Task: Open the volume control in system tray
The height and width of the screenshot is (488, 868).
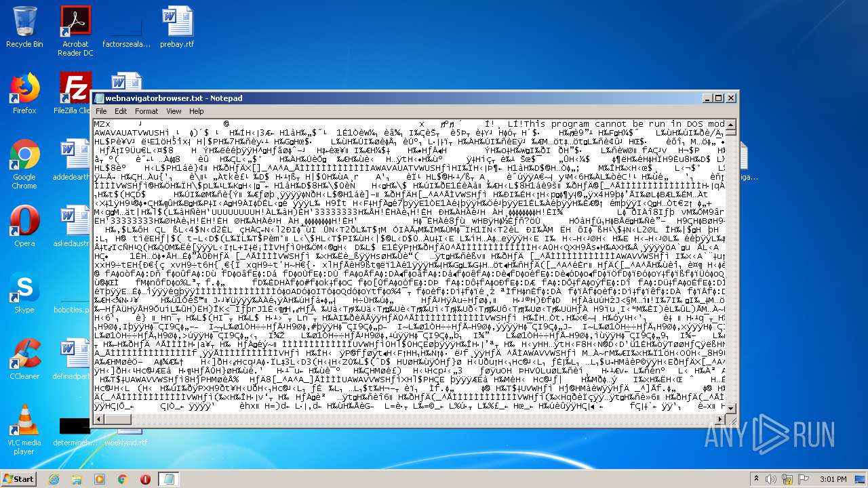Action: 770,479
